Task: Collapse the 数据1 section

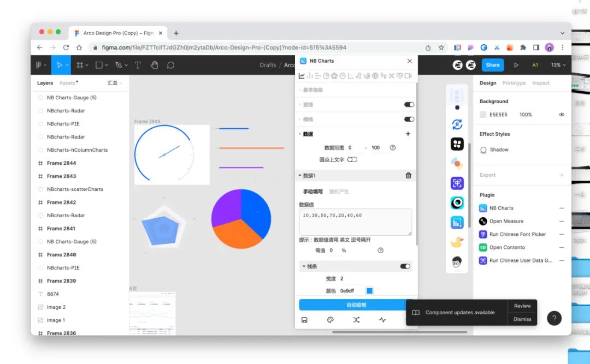Action: (300, 176)
